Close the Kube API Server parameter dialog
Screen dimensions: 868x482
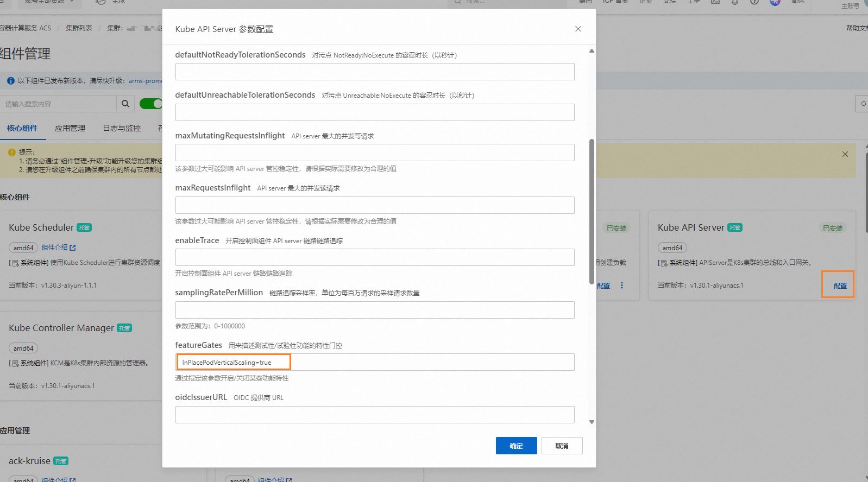click(x=578, y=29)
